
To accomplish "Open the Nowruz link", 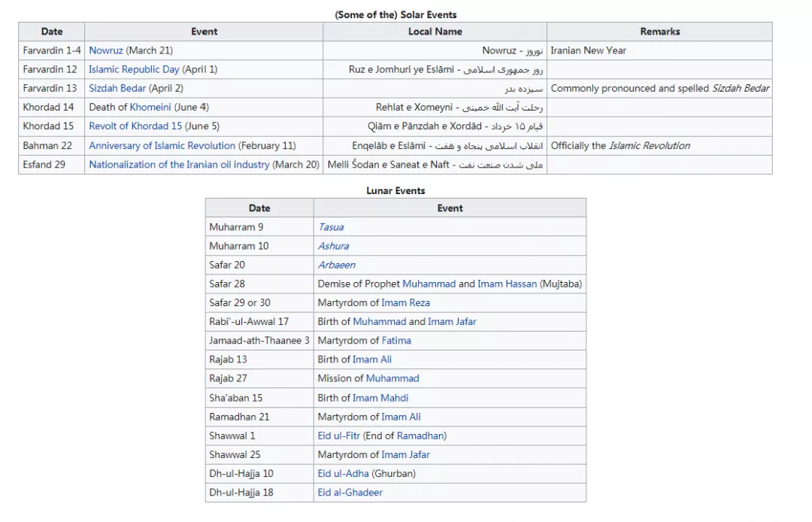I will pos(106,50).
